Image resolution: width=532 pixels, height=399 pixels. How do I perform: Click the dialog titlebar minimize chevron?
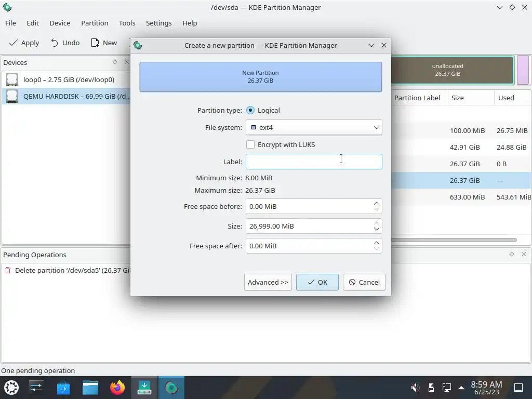pos(371,45)
